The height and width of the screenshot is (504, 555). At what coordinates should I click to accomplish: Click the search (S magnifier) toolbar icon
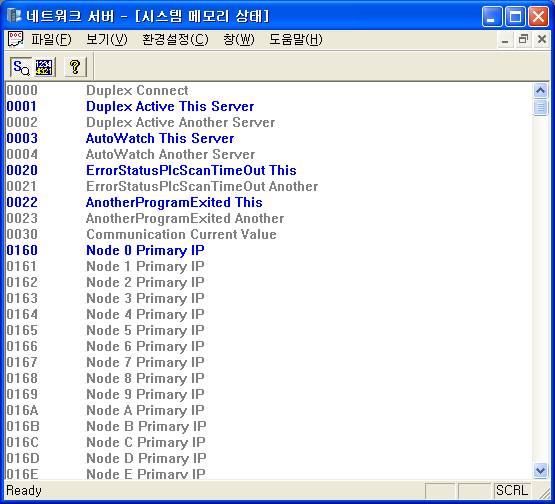[x=21, y=67]
